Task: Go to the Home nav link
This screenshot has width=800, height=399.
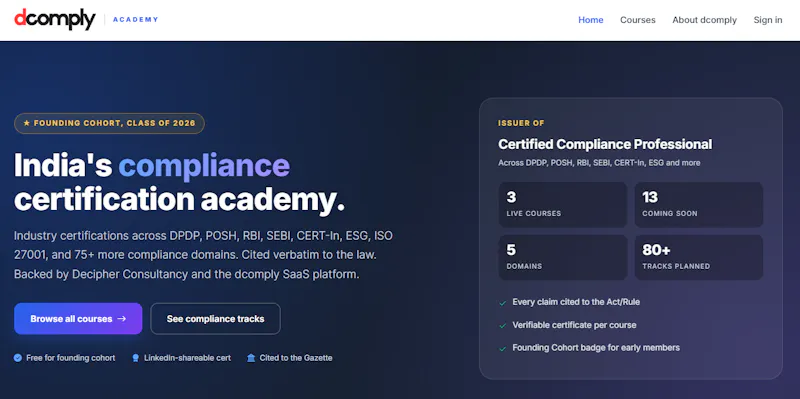Action: [x=590, y=20]
